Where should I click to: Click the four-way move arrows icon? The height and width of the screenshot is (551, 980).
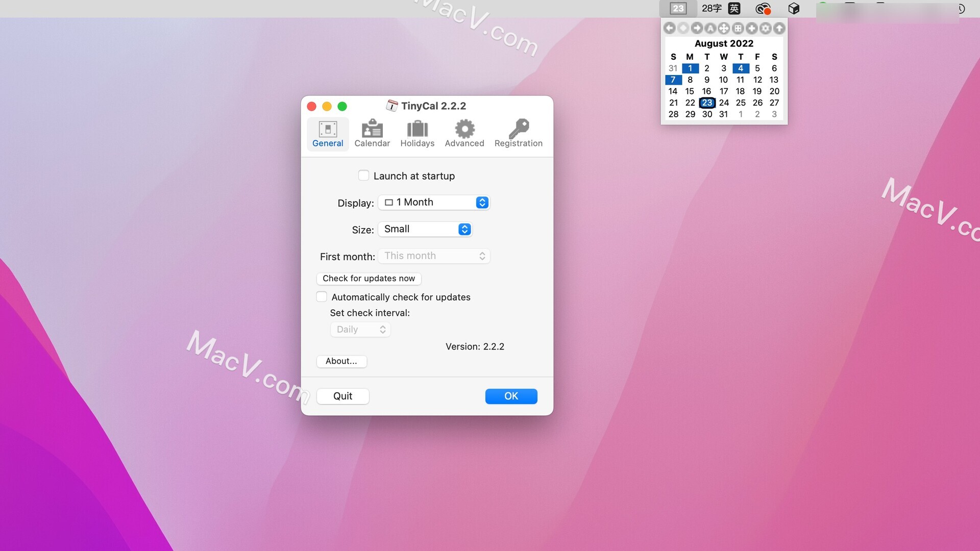[x=724, y=29]
